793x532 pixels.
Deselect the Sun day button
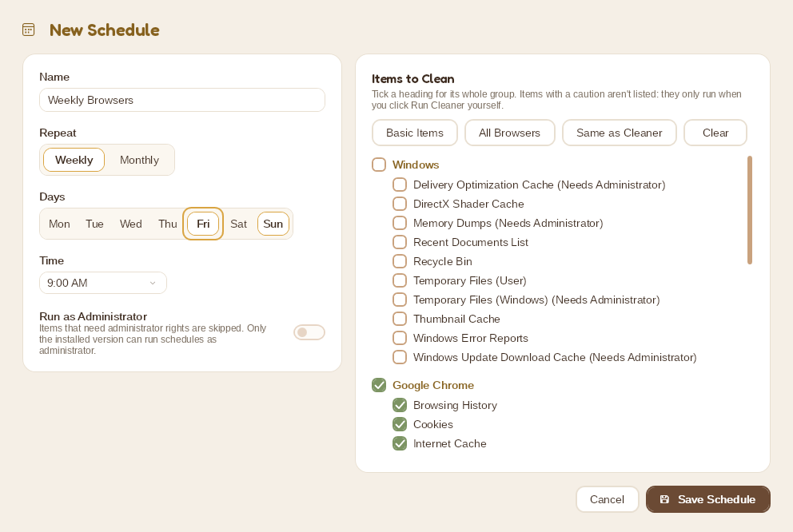[x=273, y=224]
